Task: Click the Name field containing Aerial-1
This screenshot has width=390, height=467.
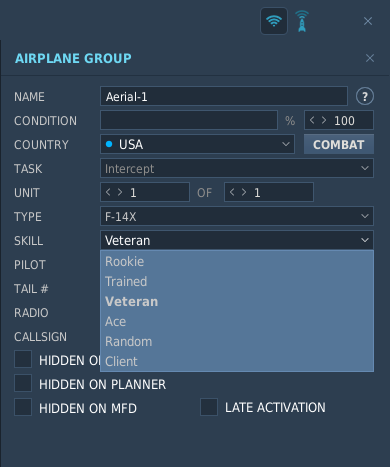Action: tap(224, 96)
